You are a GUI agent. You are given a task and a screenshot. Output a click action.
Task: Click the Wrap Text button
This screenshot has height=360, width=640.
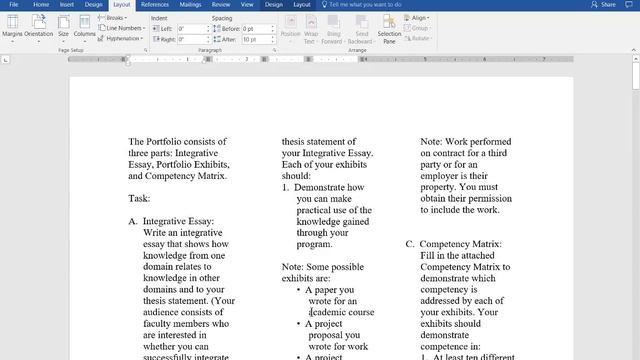311,29
